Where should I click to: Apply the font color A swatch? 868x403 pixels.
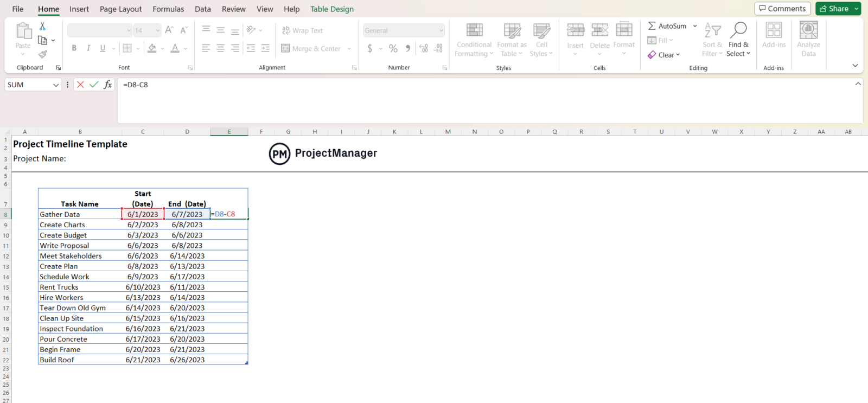pos(175,48)
